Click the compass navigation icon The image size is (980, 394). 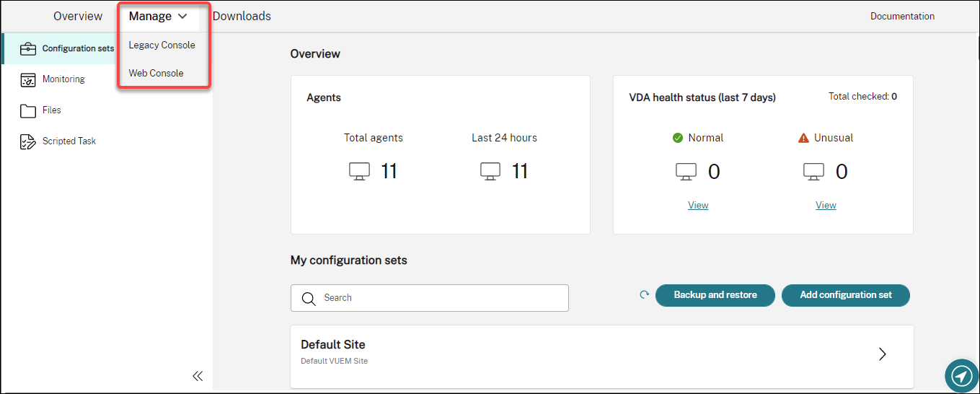point(961,375)
